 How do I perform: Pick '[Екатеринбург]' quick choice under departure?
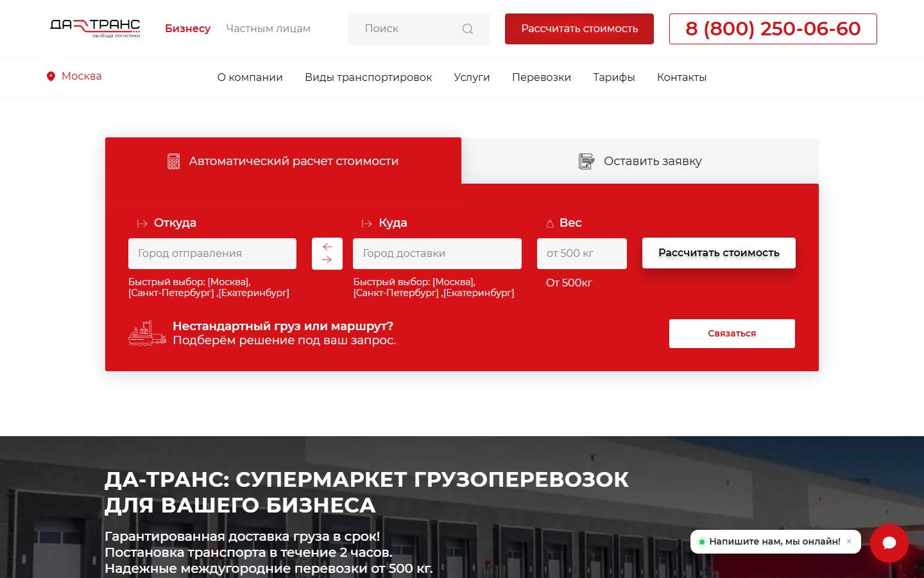click(x=254, y=293)
